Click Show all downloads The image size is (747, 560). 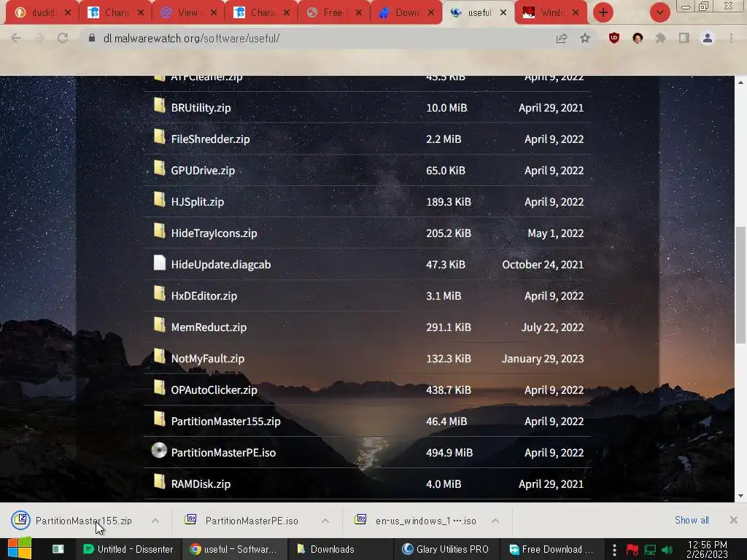tap(692, 520)
